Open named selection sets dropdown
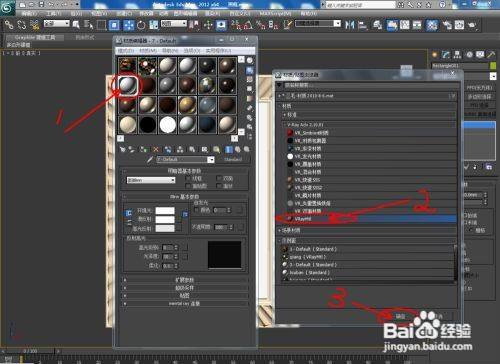This screenshot has width=500, height=364. pos(318,23)
